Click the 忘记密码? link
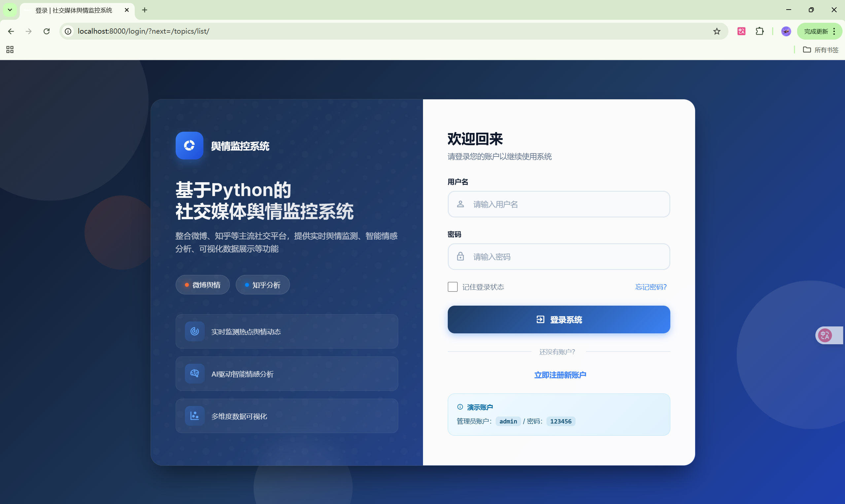Viewport: 845px width, 504px height. click(651, 287)
